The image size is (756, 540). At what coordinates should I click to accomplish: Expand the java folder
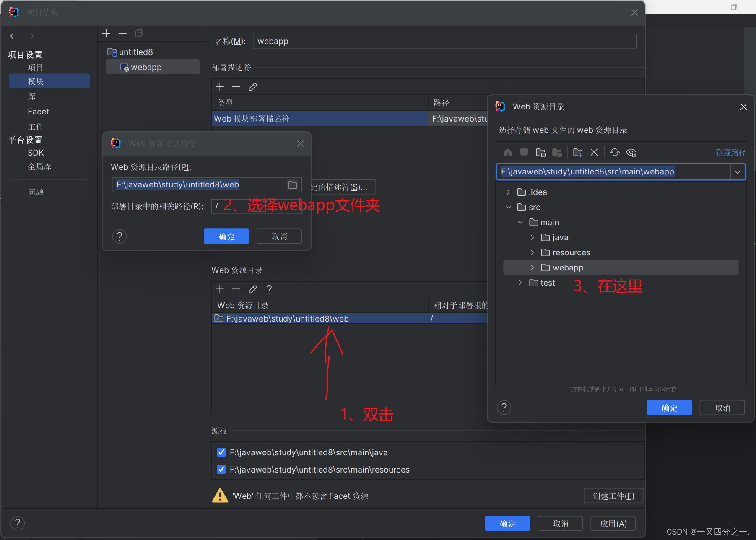[x=532, y=237]
